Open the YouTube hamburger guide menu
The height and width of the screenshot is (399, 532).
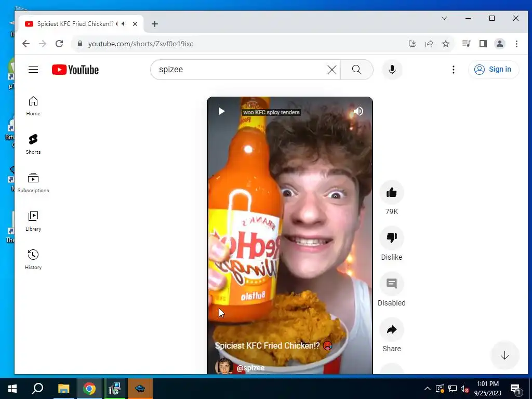pyautogui.click(x=33, y=70)
